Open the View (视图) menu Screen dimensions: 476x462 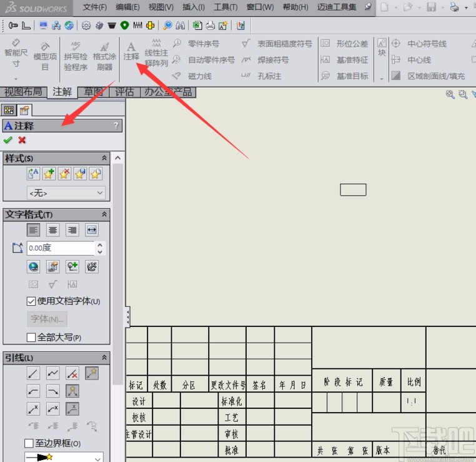click(x=161, y=7)
